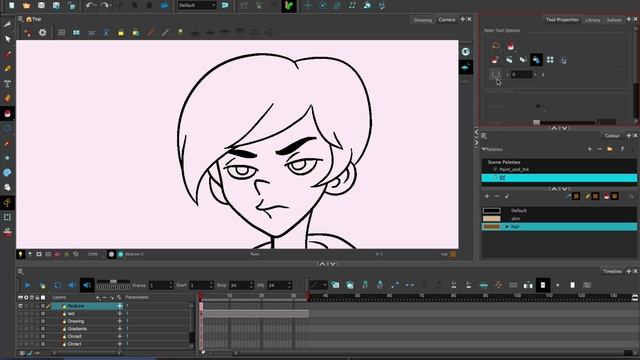The image size is (640, 360).
Task: Click the Open scene icon
Action: click(27, 5)
